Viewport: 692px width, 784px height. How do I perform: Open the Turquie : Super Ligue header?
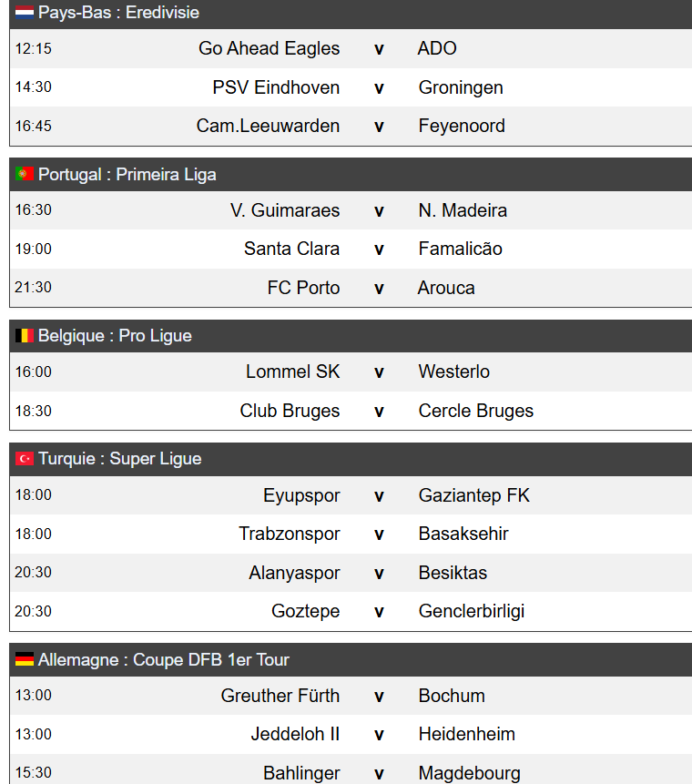tap(351, 459)
